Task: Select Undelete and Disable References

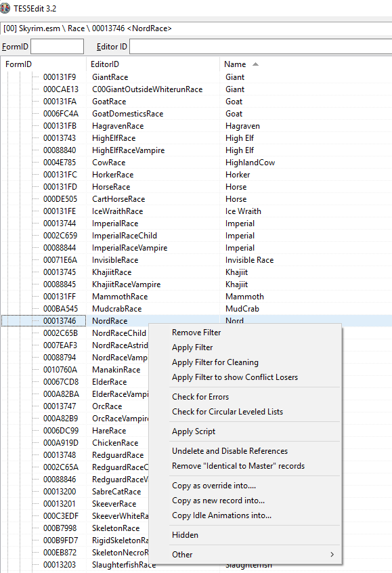Action: pyautogui.click(x=230, y=451)
